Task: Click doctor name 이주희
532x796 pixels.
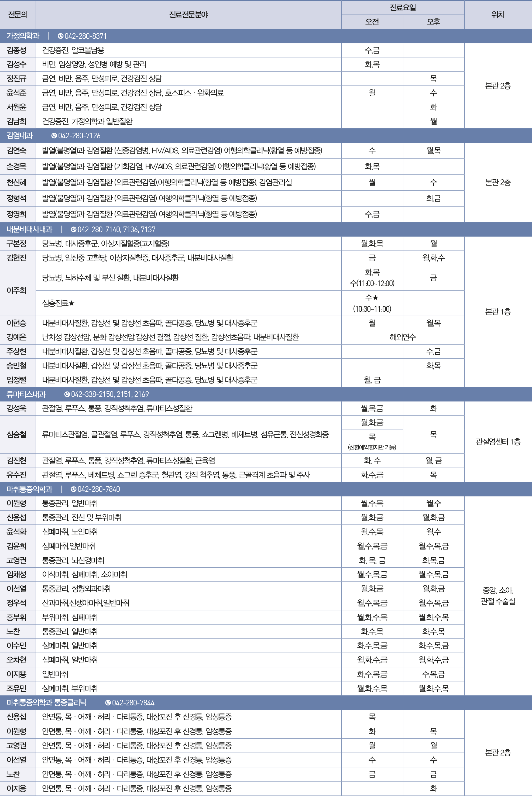Action: (17, 290)
